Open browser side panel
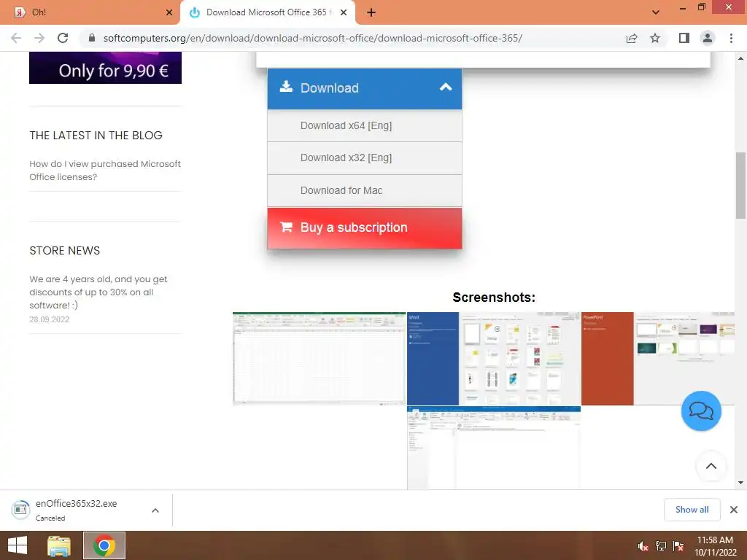Screen dimensions: 747x560 (x=684, y=38)
